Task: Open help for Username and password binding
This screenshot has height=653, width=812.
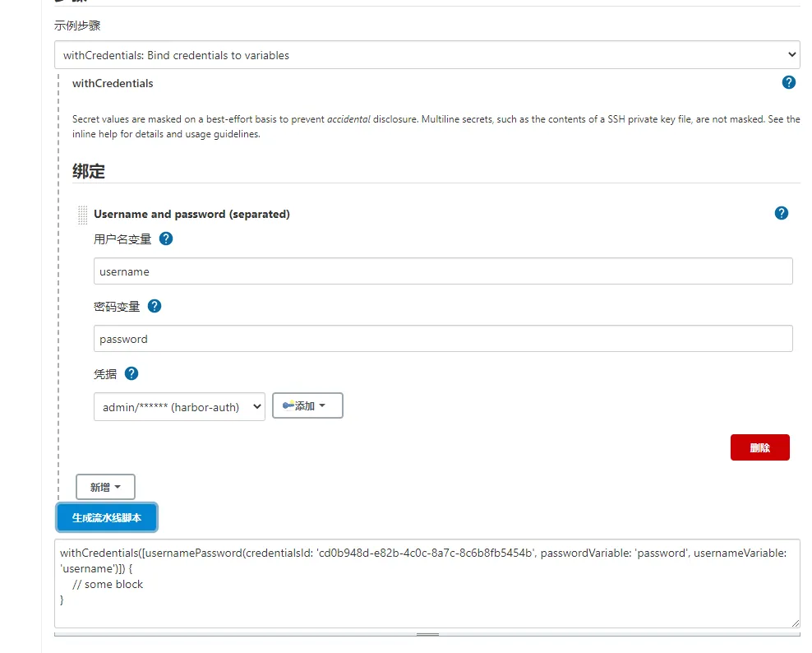Action: pyautogui.click(x=782, y=213)
